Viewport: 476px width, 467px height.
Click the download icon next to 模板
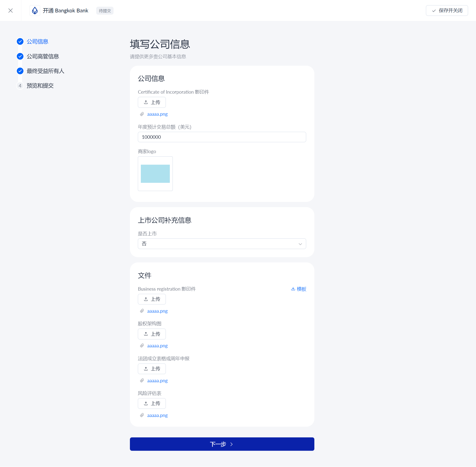293,289
